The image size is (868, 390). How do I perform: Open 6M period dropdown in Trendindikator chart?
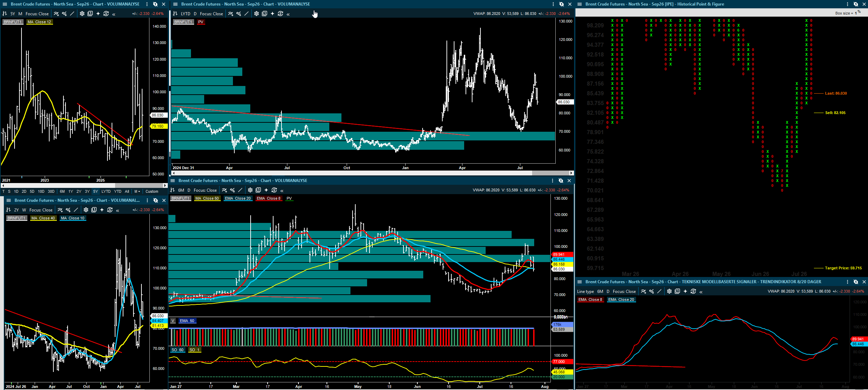[x=600, y=292]
